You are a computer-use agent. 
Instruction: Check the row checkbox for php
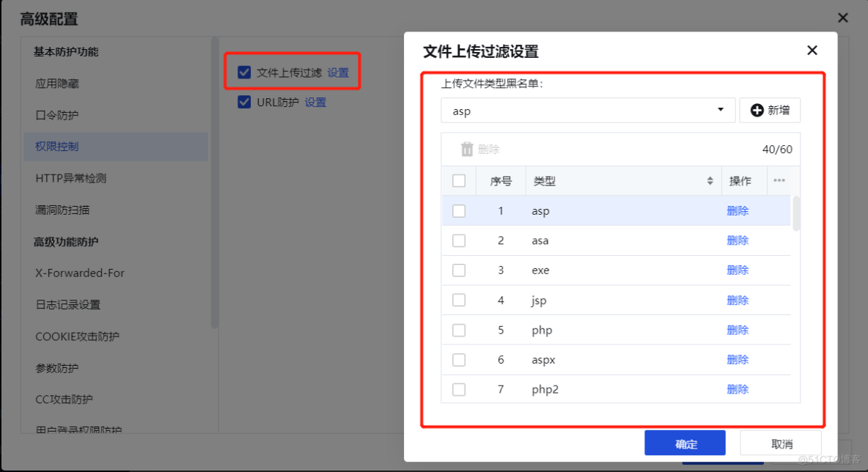click(x=459, y=330)
